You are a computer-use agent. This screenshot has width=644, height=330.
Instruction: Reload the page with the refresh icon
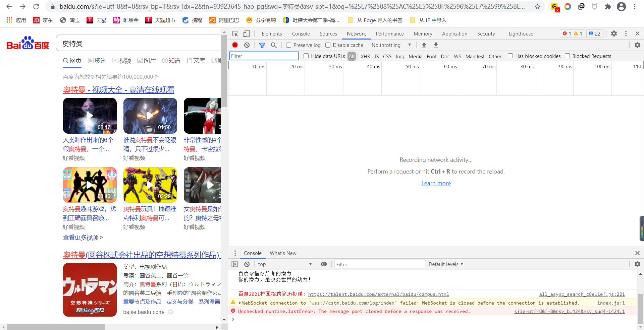36,6
